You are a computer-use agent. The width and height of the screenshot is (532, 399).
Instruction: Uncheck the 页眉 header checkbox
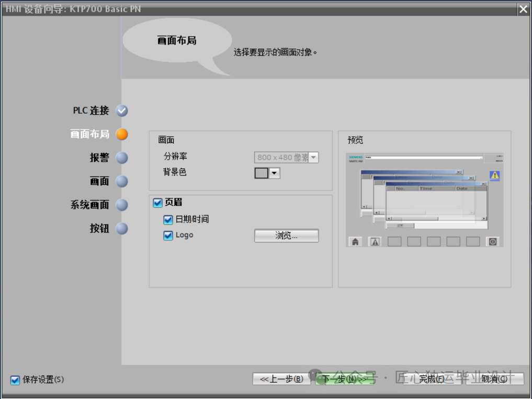pyautogui.click(x=158, y=203)
